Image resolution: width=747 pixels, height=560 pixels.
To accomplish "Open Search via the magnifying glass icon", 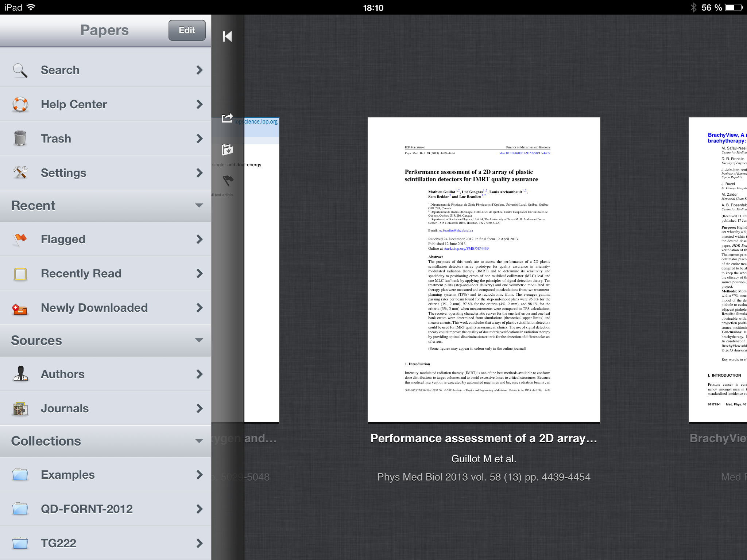I will coord(20,70).
